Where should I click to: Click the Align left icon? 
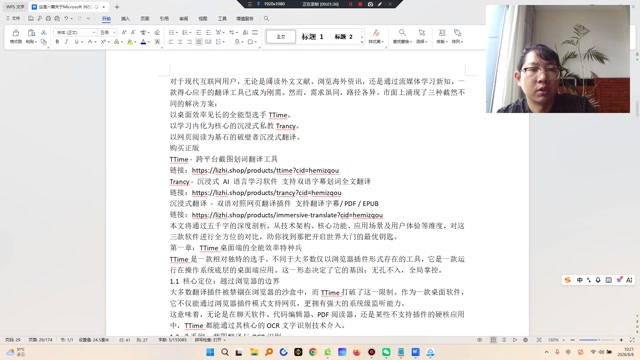point(171,42)
